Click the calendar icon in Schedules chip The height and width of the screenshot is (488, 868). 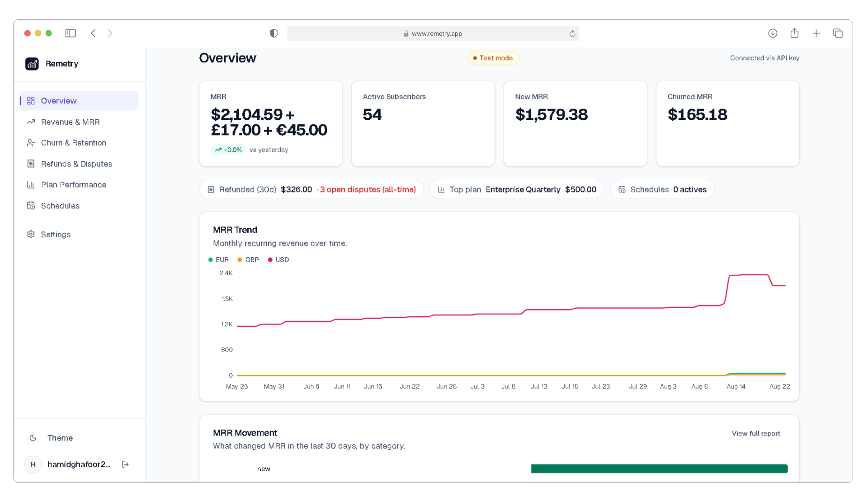click(622, 189)
